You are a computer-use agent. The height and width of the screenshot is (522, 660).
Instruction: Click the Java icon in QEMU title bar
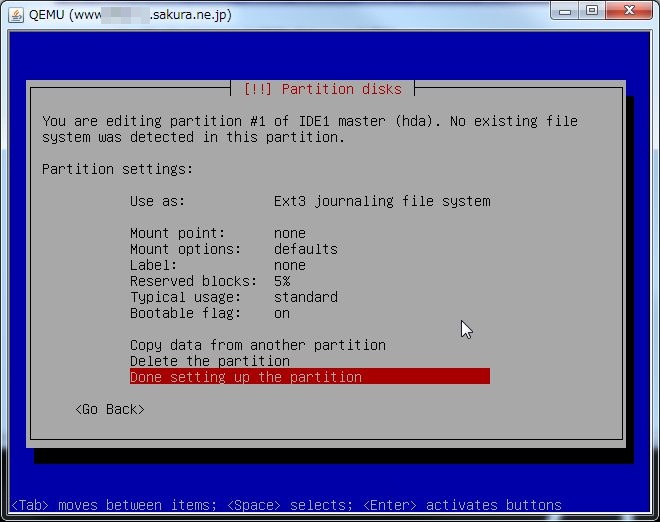point(16,15)
